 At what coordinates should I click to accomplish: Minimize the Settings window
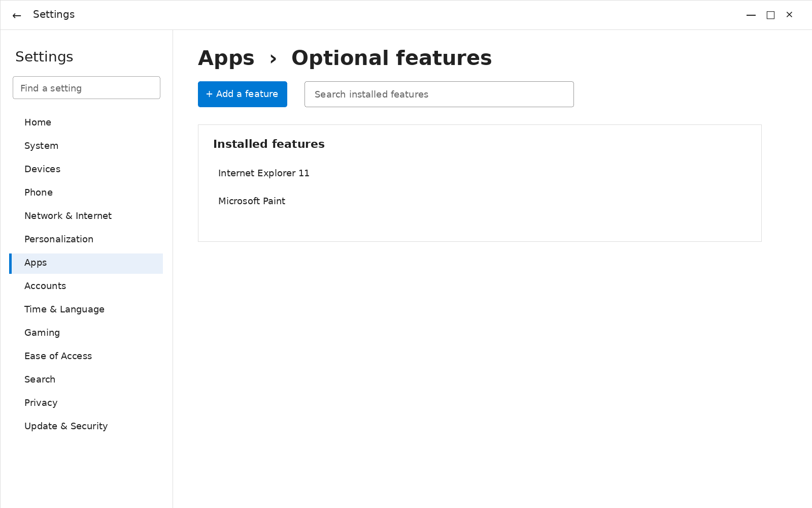click(751, 15)
